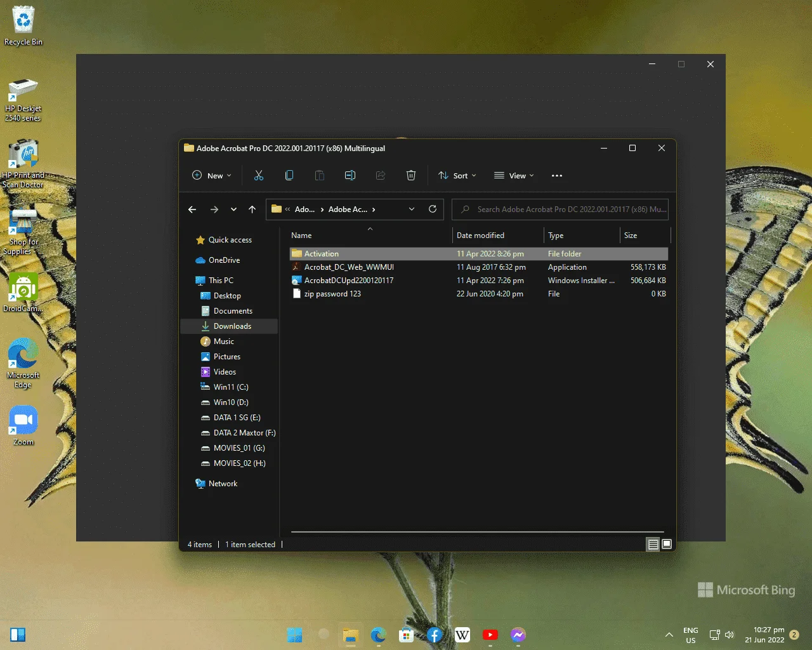Image resolution: width=812 pixels, height=650 pixels.
Task: Click the Delete trash icon
Action: tap(411, 176)
